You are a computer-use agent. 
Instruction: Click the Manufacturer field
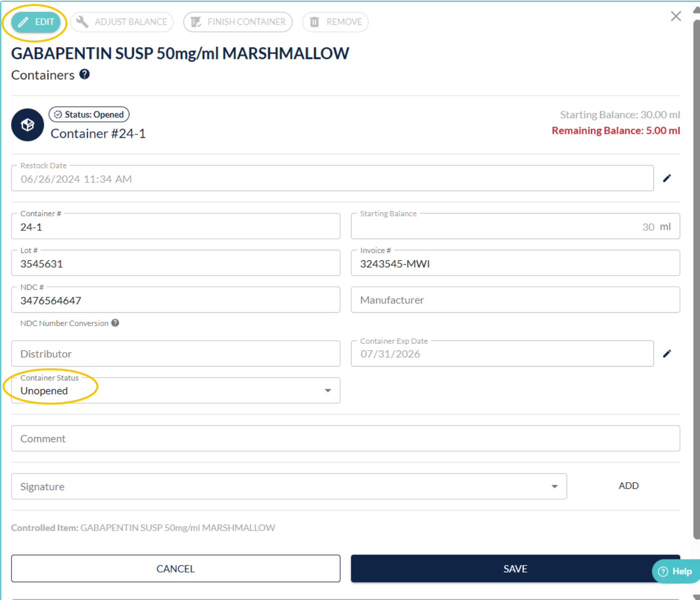pyautogui.click(x=515, y=300)
